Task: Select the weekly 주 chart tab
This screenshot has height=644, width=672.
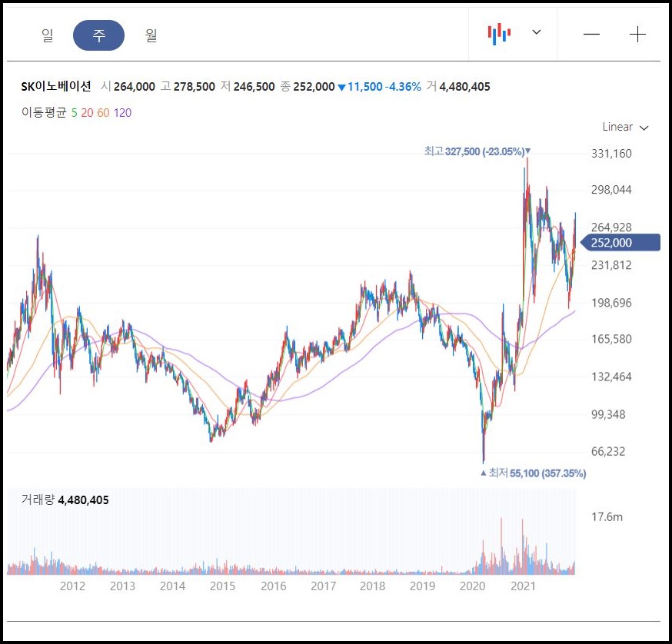Action: pos(99,35)
